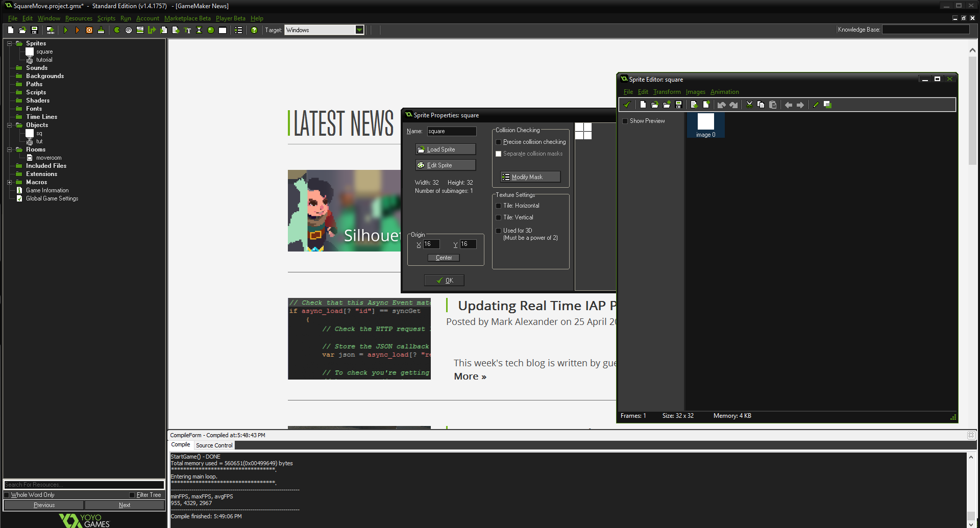Image resolution: width=980 pixels, height=528 pixels.
Task: Run the game in debug mode
Action: coord(78,30)
